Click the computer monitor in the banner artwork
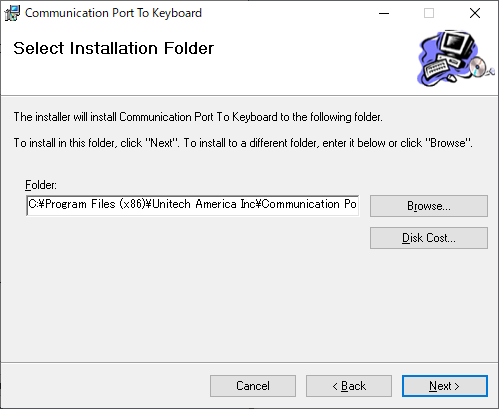Screen dimensions: 499x409 pyautogui.click(x=456, y=44)
